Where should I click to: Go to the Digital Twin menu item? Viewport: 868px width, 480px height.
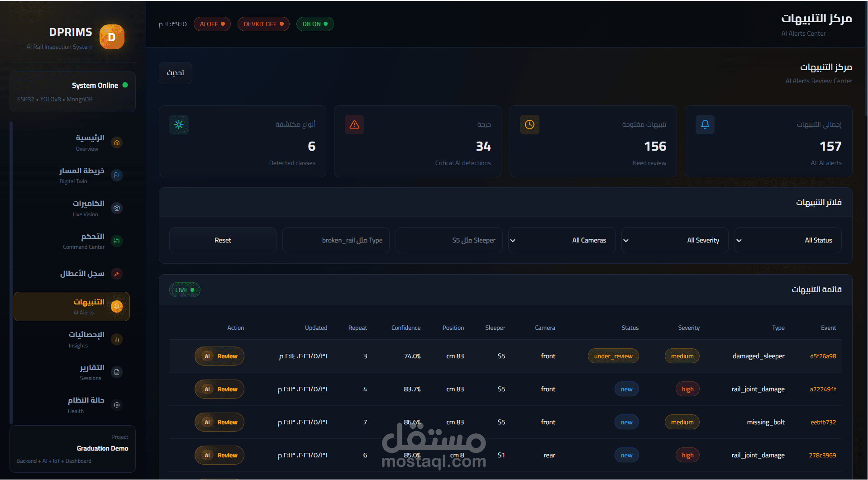[x=72, y=176]
